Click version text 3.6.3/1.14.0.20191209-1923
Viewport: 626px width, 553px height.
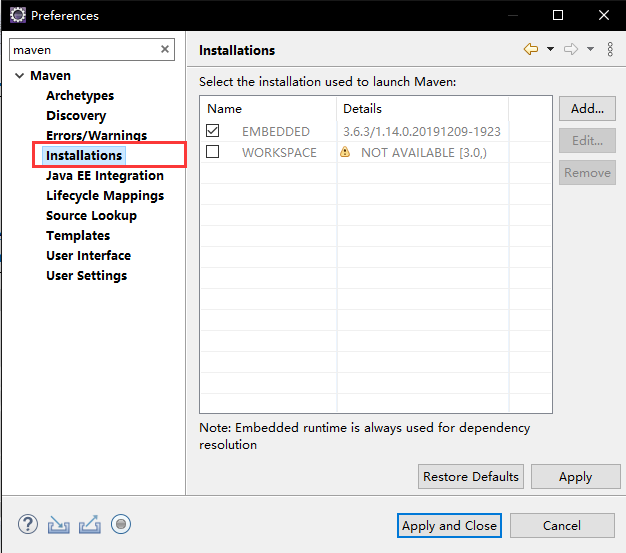click(x=422, y=131)
